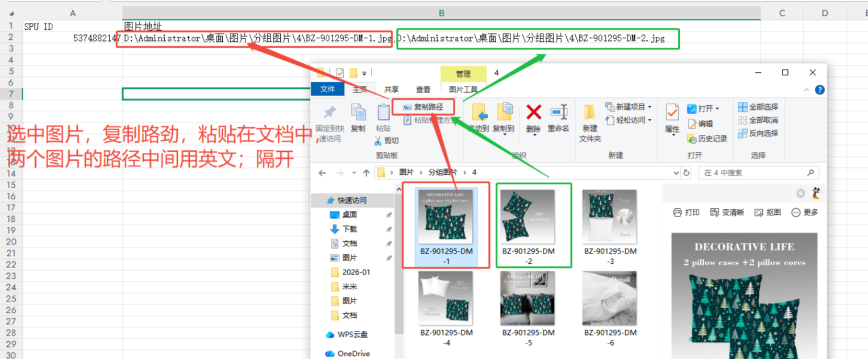Select 下载 in the navigation pane

click(x=349, y=229)
